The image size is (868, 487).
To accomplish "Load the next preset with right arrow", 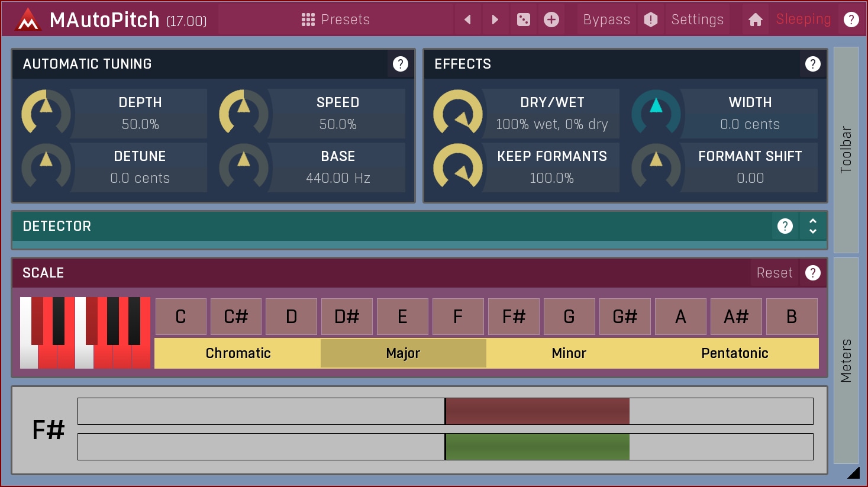I will point(495,20).
